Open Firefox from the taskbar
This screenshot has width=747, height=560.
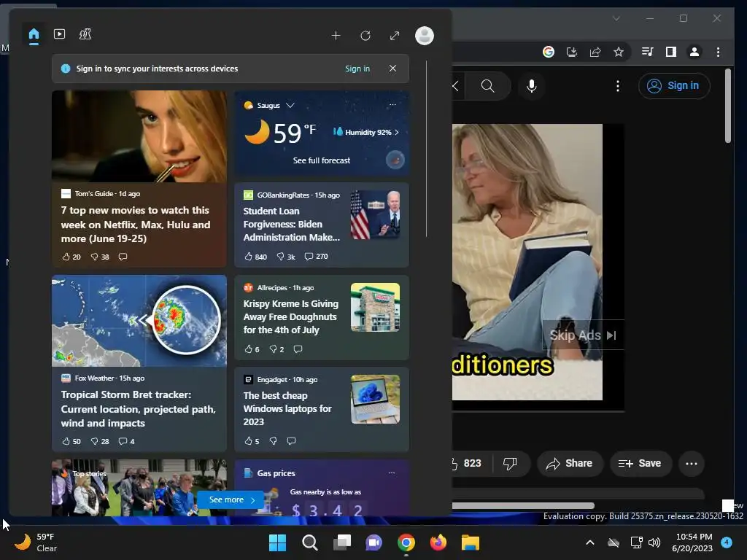click(438, 542)
